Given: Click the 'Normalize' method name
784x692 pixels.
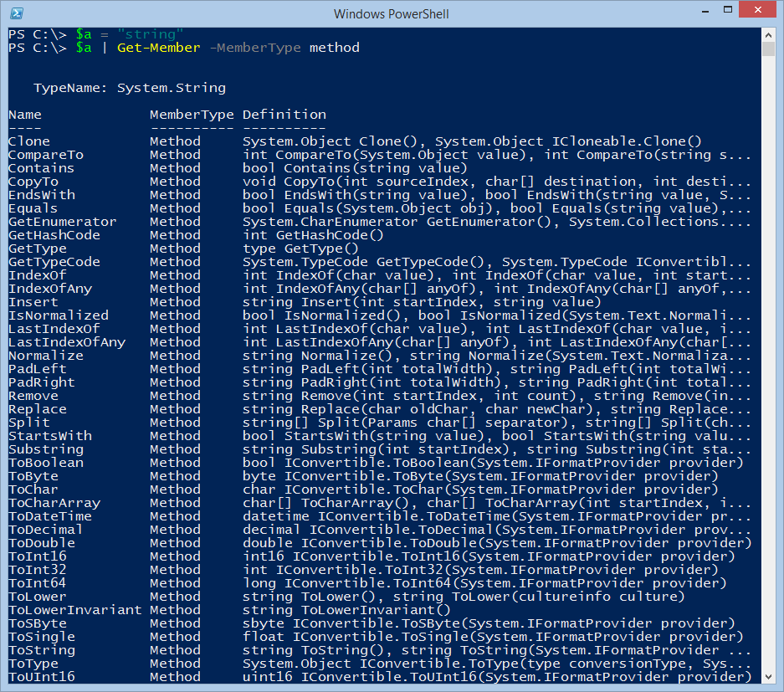Looking at the screenshot, I should coord(46,356).
